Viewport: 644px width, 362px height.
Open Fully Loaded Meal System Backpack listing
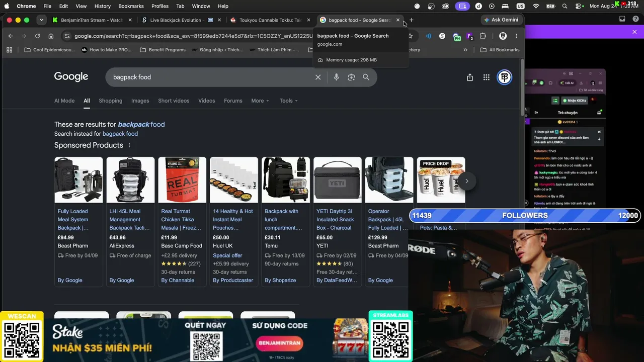click(73, 219)
